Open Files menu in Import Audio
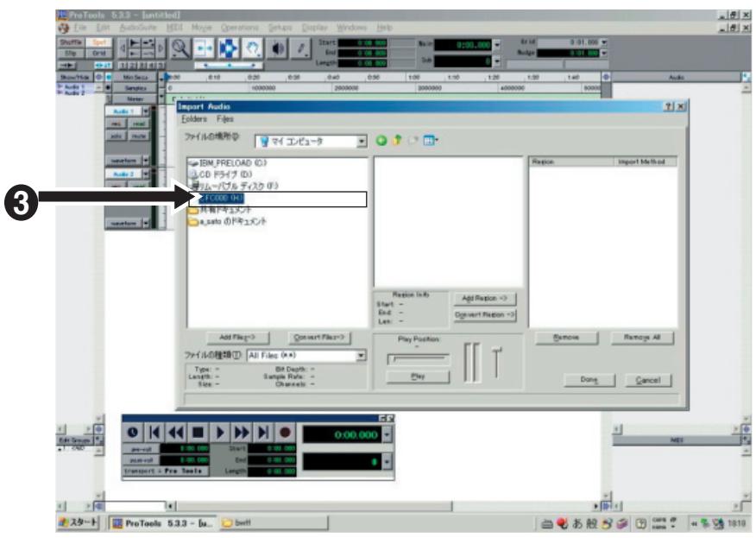 tap(225, 118)
